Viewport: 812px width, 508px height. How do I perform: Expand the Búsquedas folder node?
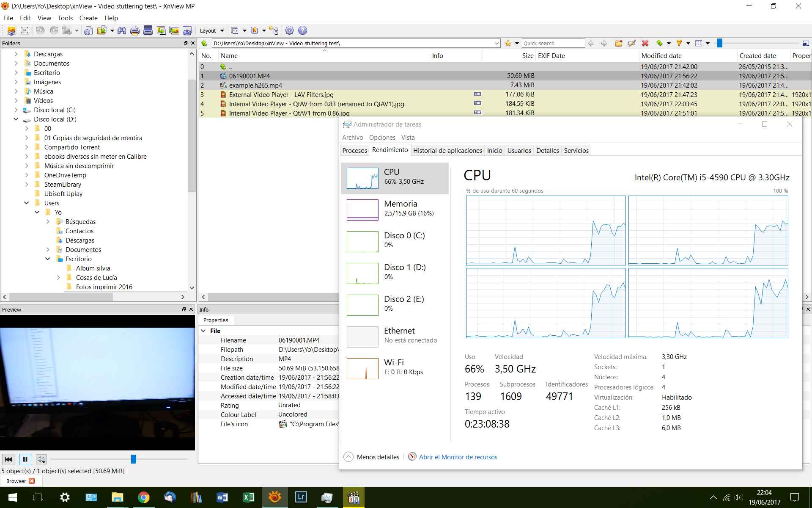(x=48, y=222)
